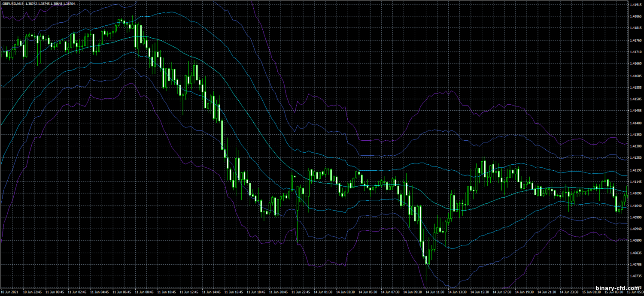This screenshot has height=296, width=644.
Task: Select the 1.41710 price level label
Action: coord(636,52)
